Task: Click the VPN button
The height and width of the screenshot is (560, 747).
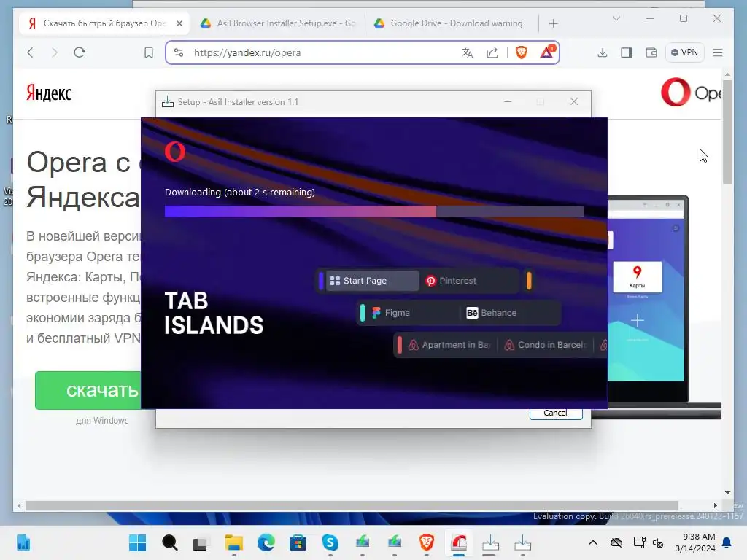Action: (x=684, y=52)
